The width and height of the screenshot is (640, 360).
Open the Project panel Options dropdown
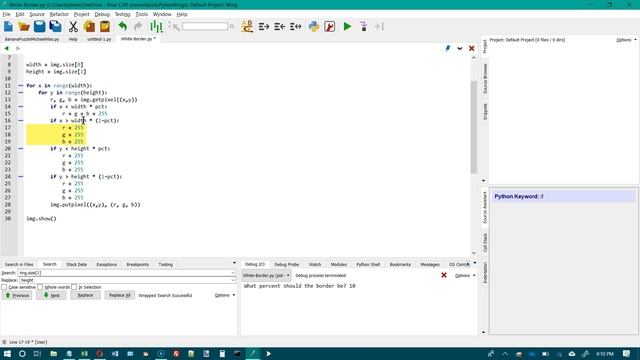tap(626, 40)
